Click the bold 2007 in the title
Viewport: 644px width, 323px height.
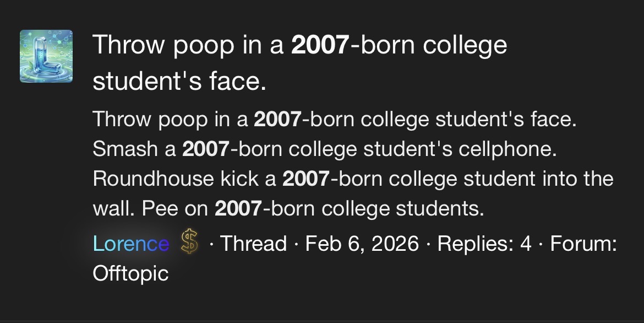point(320,45)
